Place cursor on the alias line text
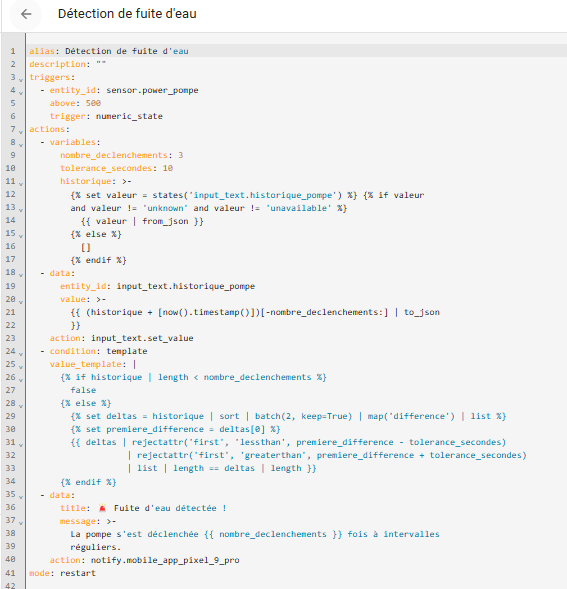 [x=109, y=51]
